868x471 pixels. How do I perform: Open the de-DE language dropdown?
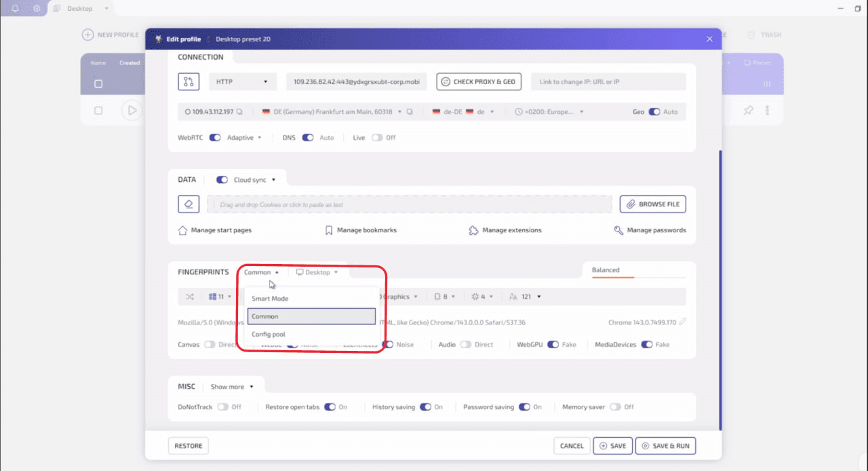pos(492,112)
